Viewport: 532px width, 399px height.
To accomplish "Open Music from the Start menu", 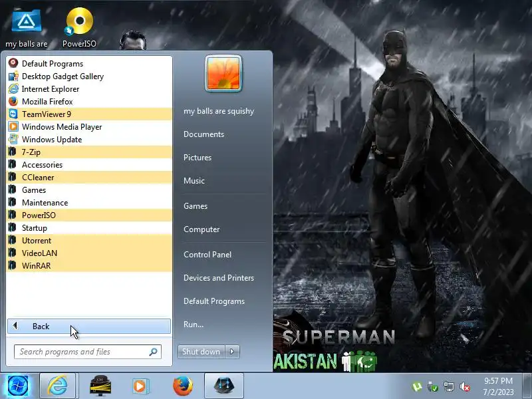I will [194, 180].
